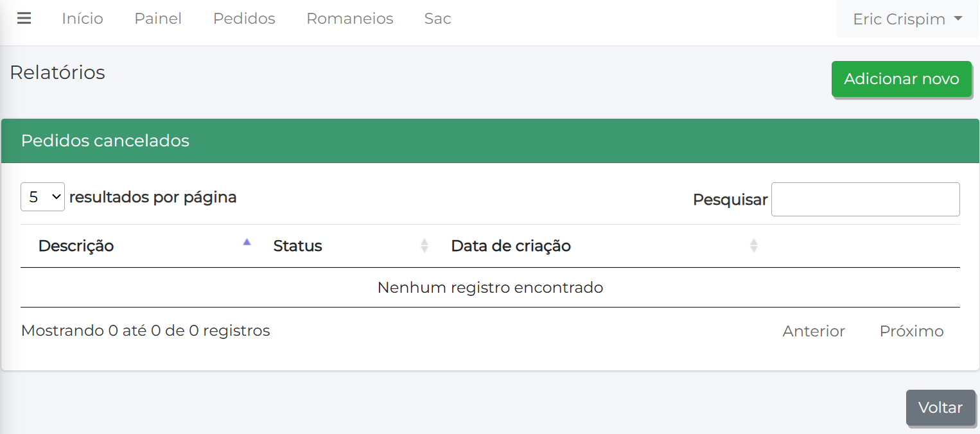The height and width of the screenshot is (434, 980).
Task: Click the Nenhum registro encontrado row
Action: pos(490,288)
